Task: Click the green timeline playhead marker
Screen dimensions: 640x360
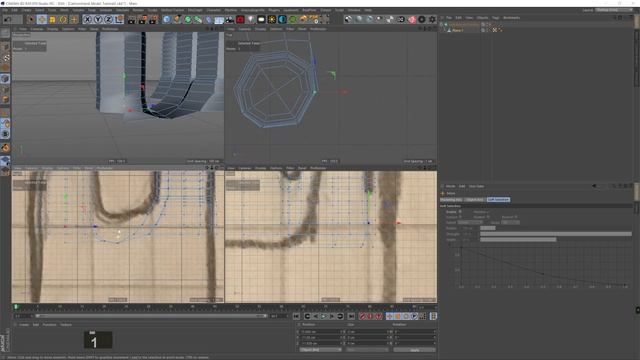Action: 16,307
